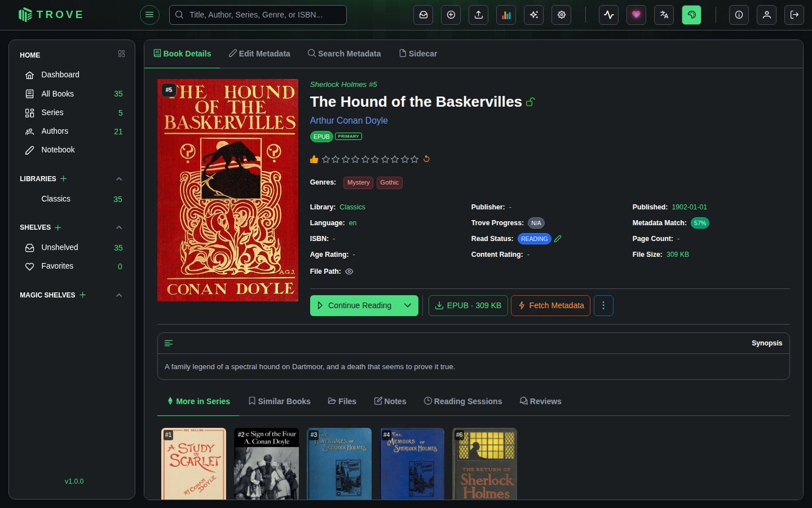
Task: Click the sparkles magic icon
Action: 534,15
